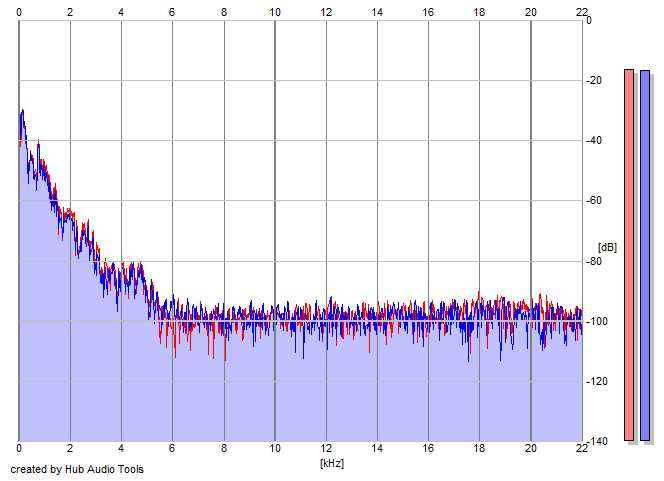The image size is (664, 481).
Task: Click the [kHz] axis unit label
Action: pyautogui.click(x=332, y=463)
